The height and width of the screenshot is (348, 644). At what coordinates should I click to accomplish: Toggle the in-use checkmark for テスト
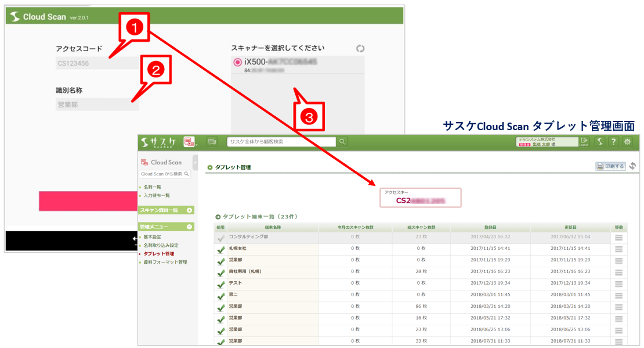click(x=220, y=284)
